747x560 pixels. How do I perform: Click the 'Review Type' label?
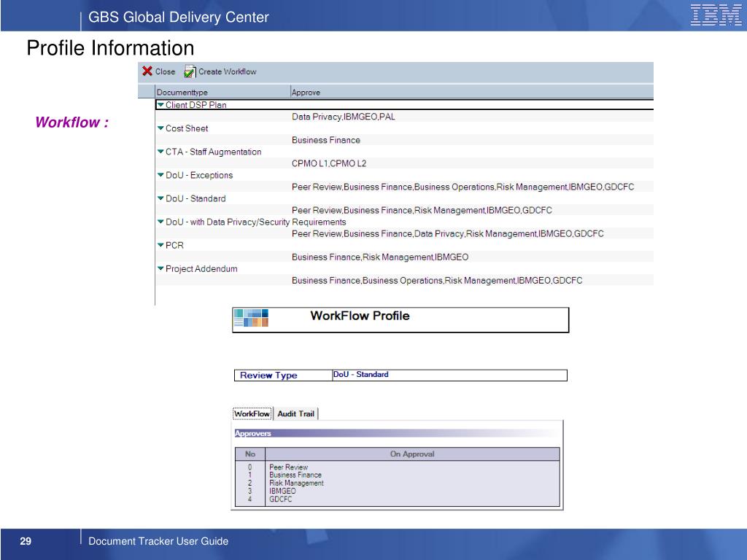(x=268, y=376)
